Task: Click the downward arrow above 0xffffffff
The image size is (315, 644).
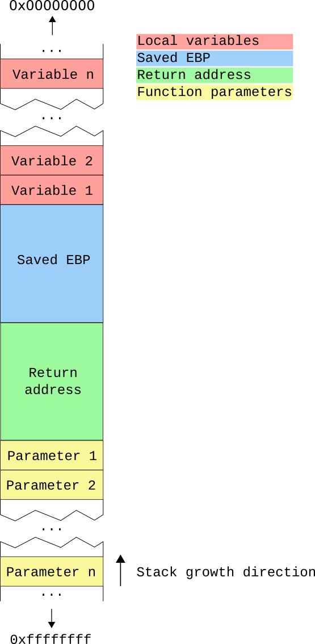Action: click(52, 618)
